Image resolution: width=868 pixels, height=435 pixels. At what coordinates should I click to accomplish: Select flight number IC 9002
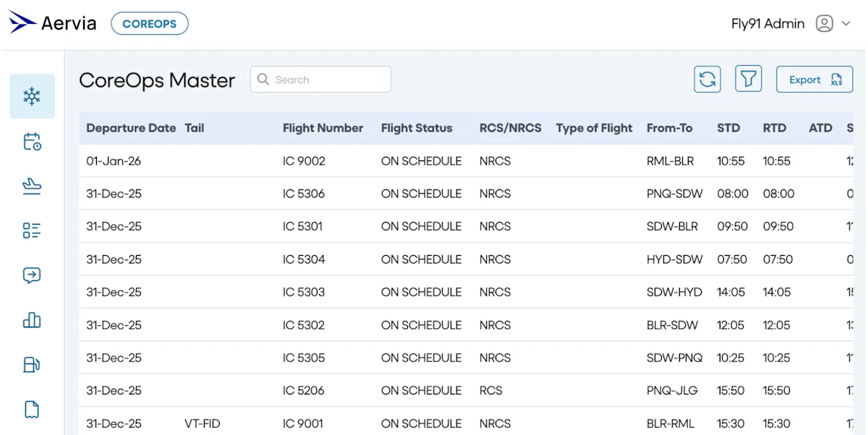click(x=304, y=161)
